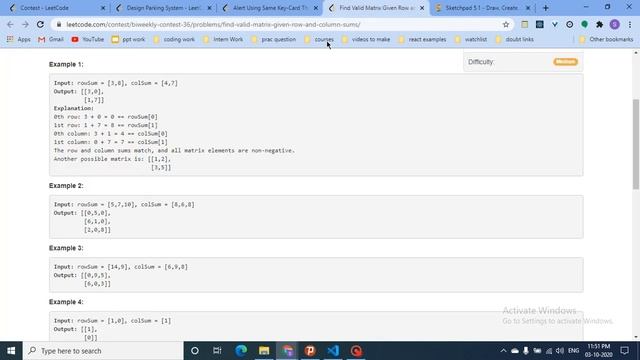Open File Explorer from taskbar

[264, 351]
